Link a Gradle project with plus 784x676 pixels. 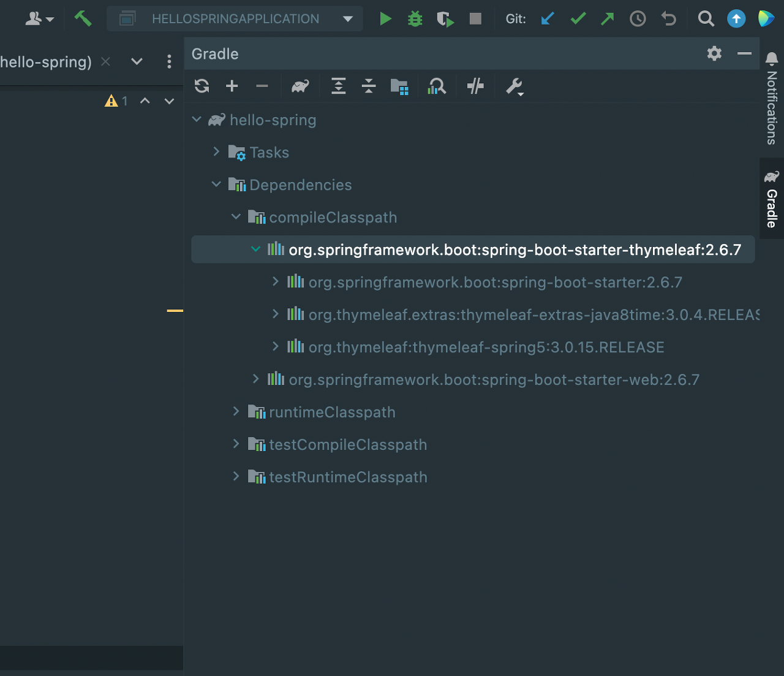232,86
